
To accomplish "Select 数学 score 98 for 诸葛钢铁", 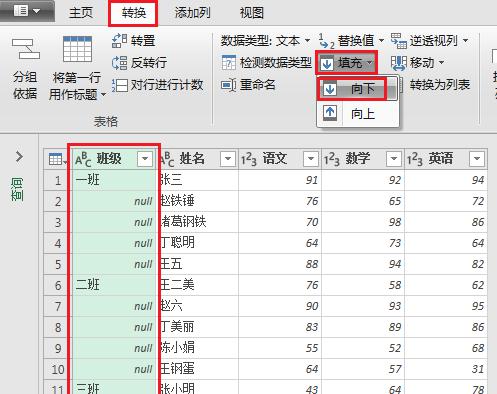I will 363,222.
